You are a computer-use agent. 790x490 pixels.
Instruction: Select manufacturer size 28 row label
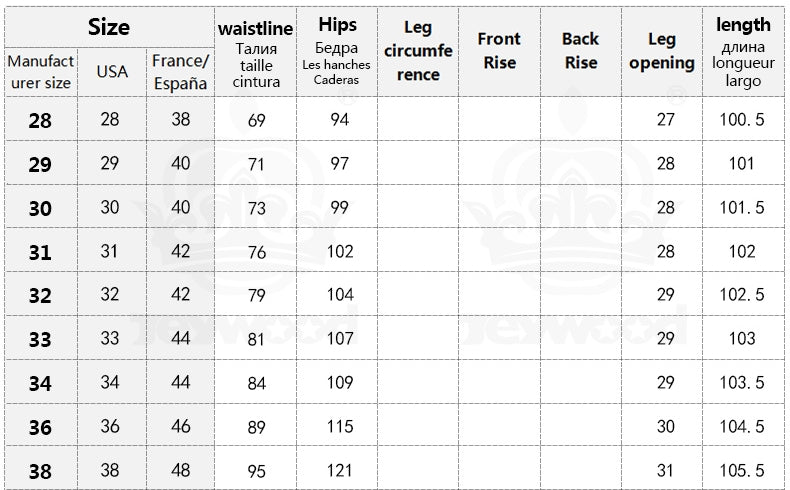click(x=41, y=119)
